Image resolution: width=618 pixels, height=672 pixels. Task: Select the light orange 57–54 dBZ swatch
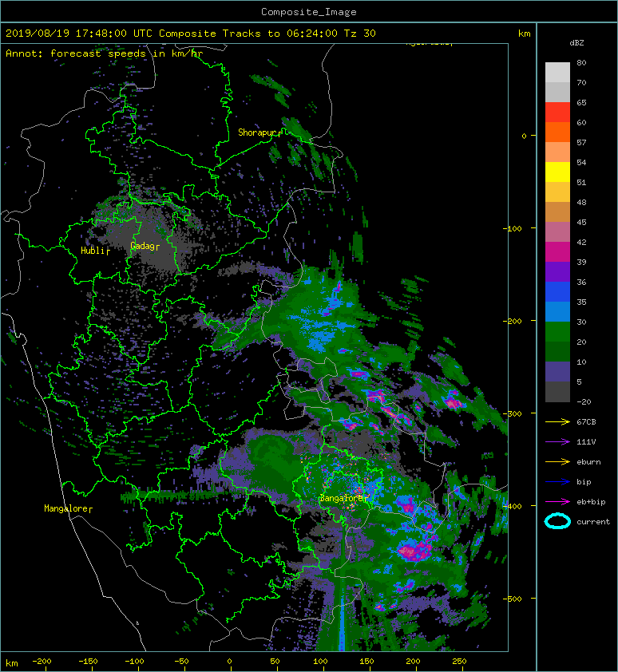(x=557, y=152)
